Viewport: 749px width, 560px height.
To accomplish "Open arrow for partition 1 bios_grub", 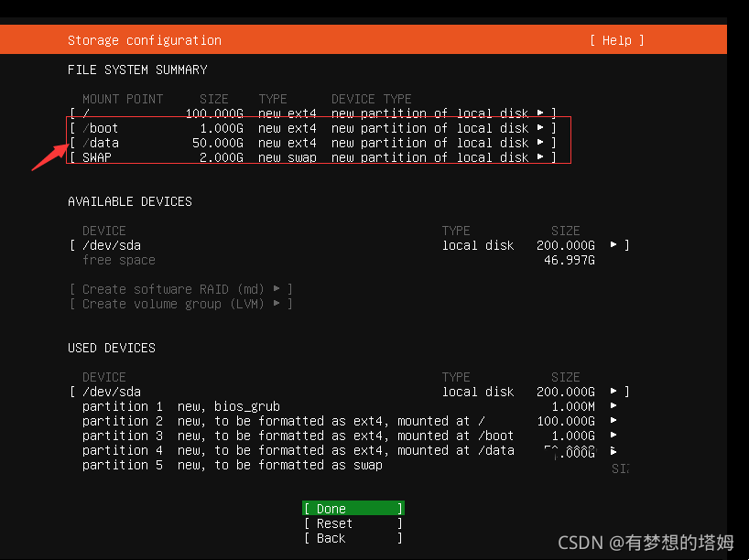I will point(613,405).
